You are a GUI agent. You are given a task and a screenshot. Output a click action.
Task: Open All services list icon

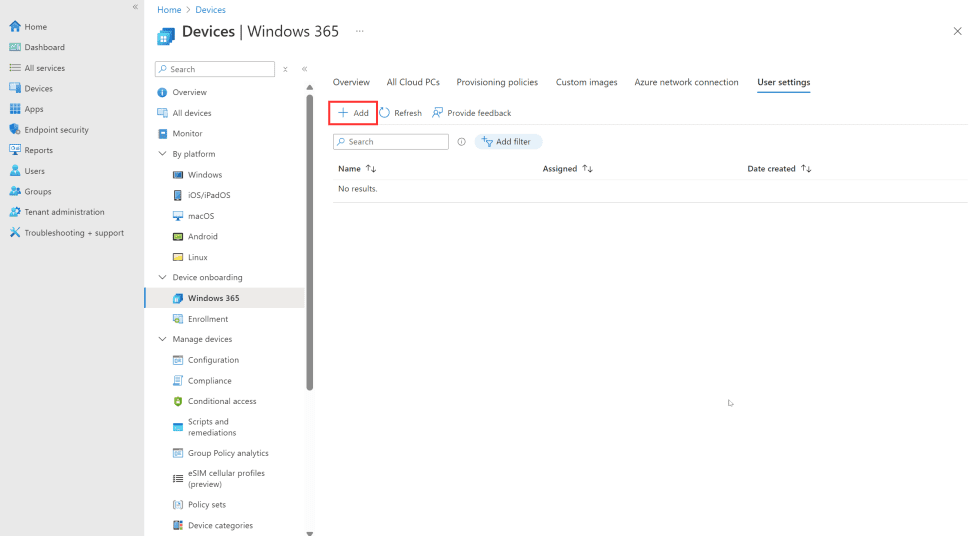tap(15, 68)
